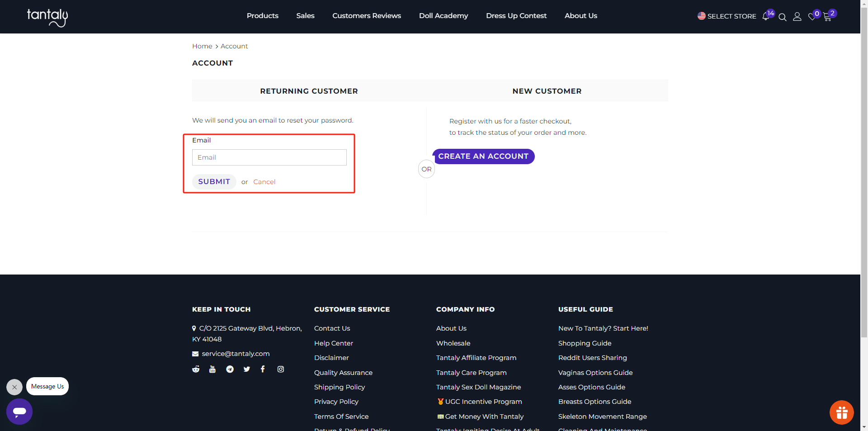868x431 pixels.
Task: Open Get Money With Tantaly link
Action: tap(481, 417)
